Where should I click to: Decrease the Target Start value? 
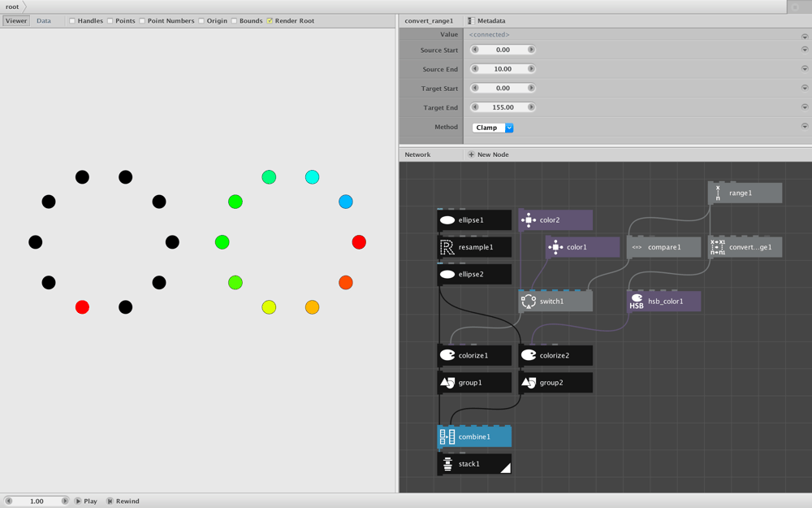pyautogui.click(x=475, y=88)
